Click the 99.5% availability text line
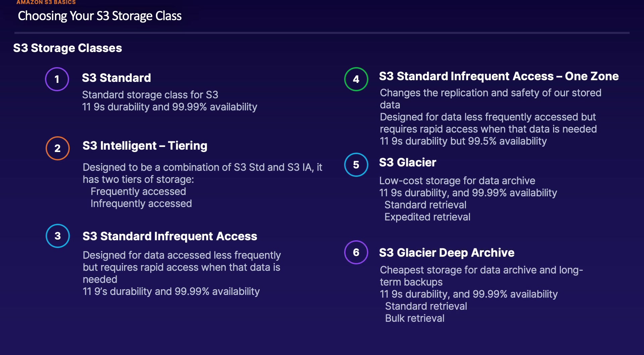This screenshot has width=644, height=355. (463, 141)
